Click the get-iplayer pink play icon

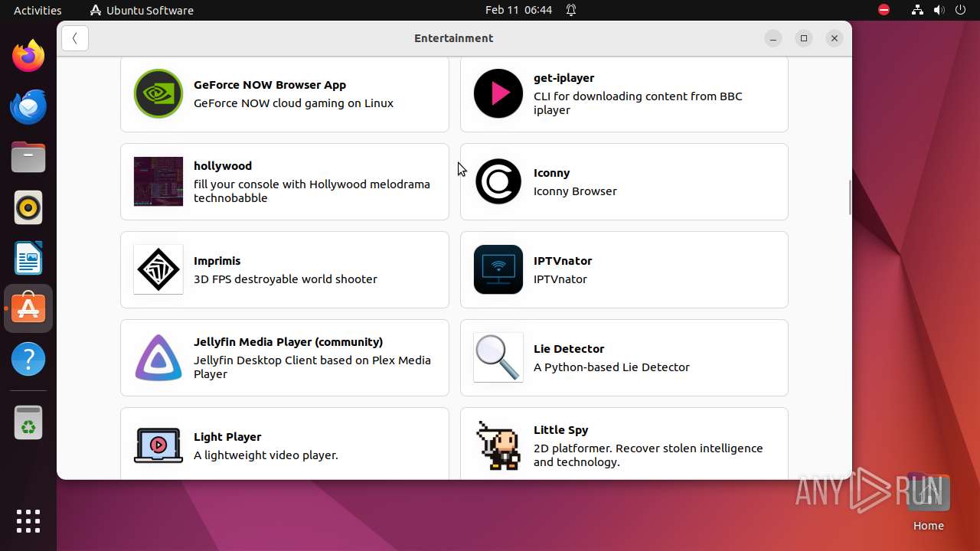(x=498, y=93)
